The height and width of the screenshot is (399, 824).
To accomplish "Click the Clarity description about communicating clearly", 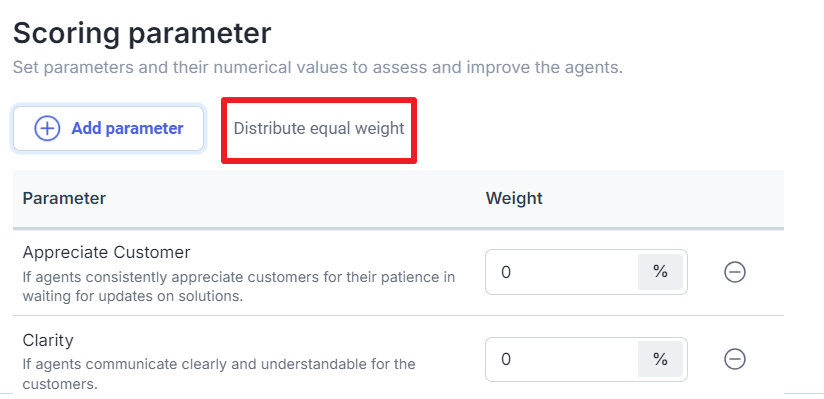I will (x=219, y=374).
